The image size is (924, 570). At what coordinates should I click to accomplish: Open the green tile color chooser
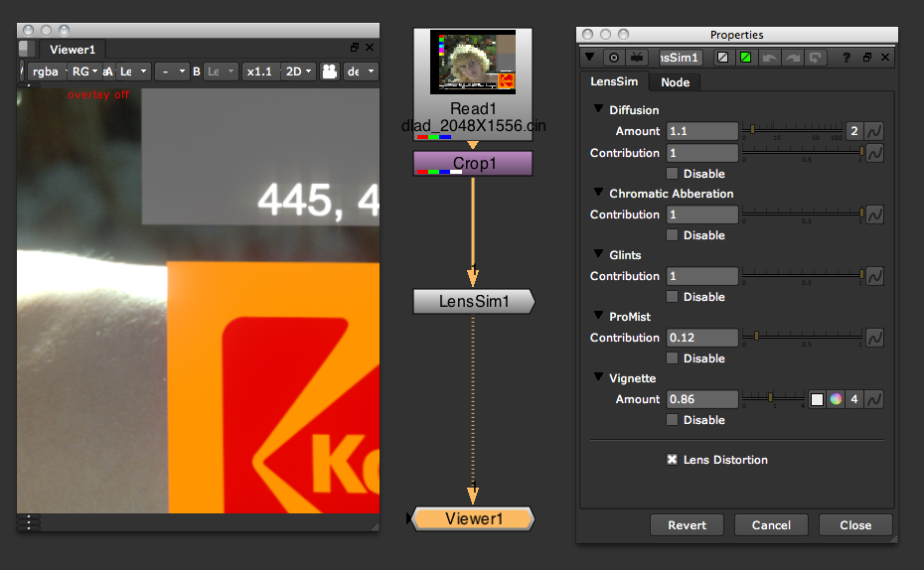pos(745,58)
